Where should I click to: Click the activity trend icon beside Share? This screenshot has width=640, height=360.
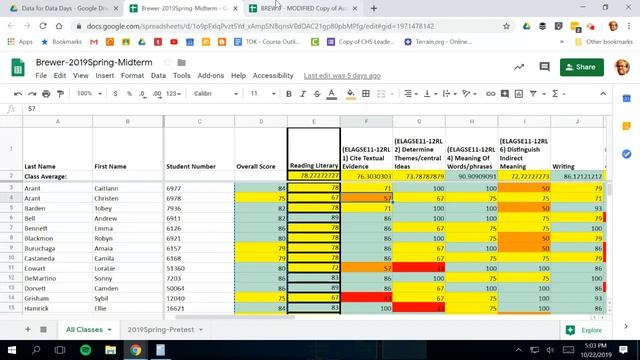click(x=519, y=67)
